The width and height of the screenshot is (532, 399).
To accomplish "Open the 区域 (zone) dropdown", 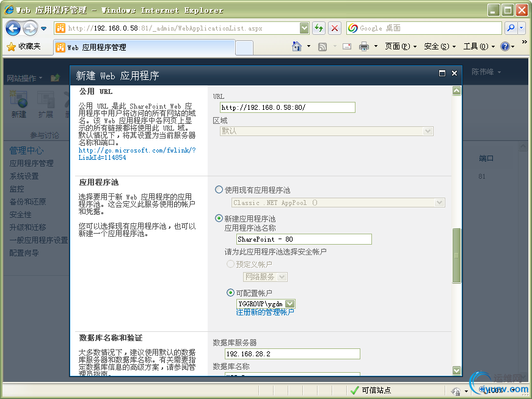I will point(327,131).
